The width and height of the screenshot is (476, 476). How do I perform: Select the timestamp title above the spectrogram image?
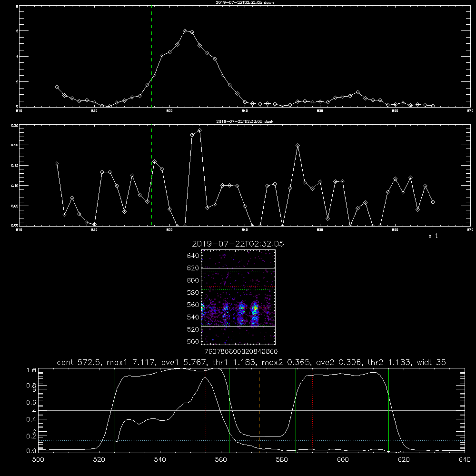(238, 244)
